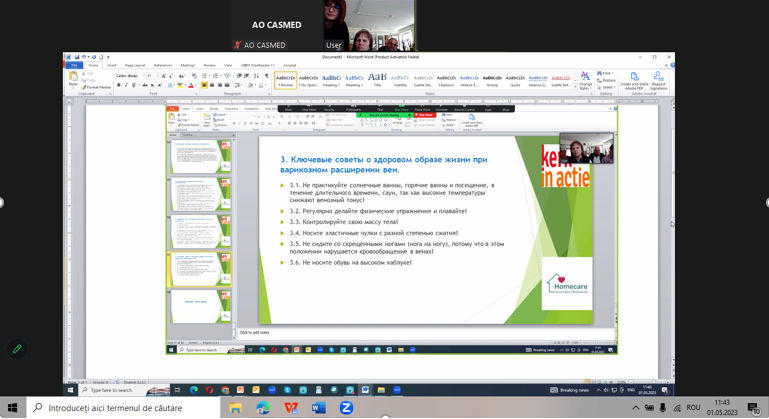Screen dimensions: 769x419
Task: Show hidden system tray icons
Action: click(x=635, y=408)
